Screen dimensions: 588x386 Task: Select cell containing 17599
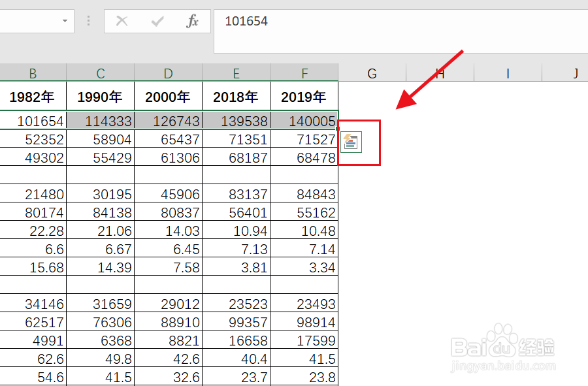[304, 340]
